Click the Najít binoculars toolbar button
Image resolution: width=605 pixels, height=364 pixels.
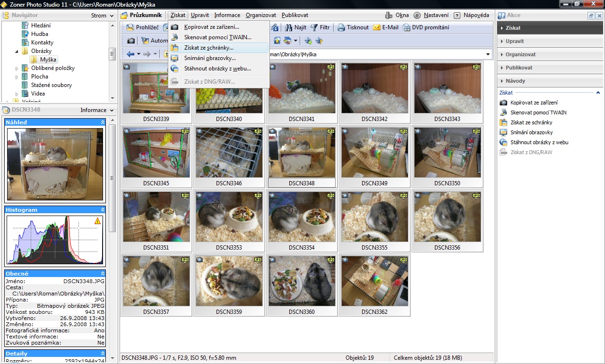click(x=295, y=27)
